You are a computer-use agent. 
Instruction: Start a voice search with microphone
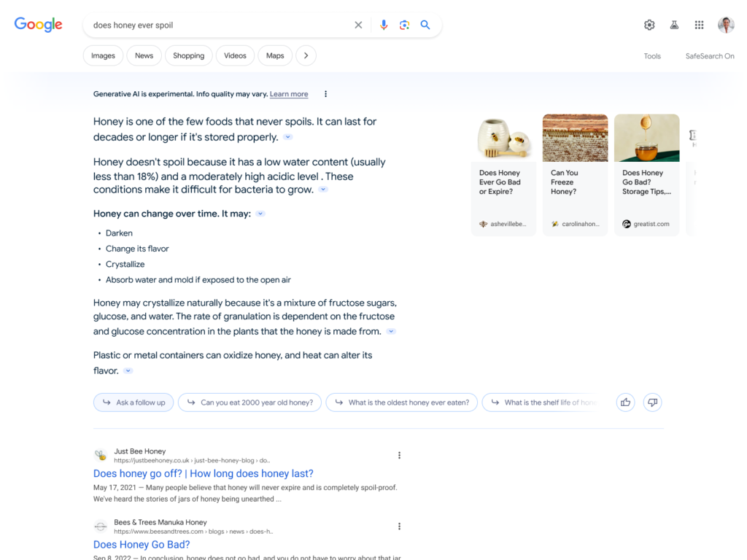[x=384, y=25]
